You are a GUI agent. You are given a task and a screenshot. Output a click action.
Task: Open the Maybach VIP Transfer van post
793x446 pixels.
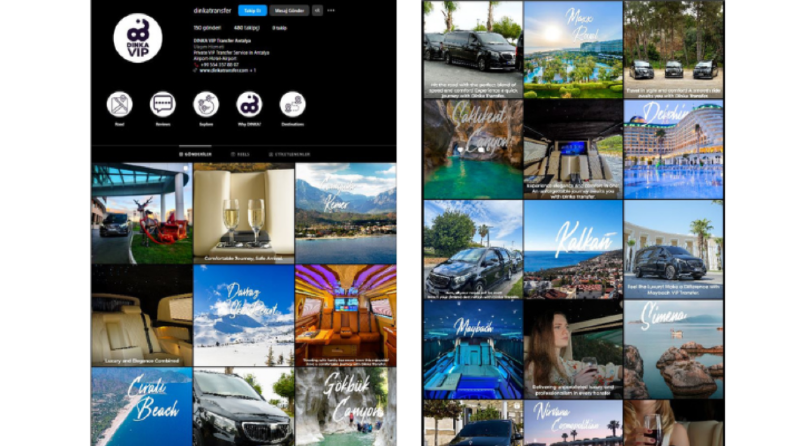click(674, 249)
